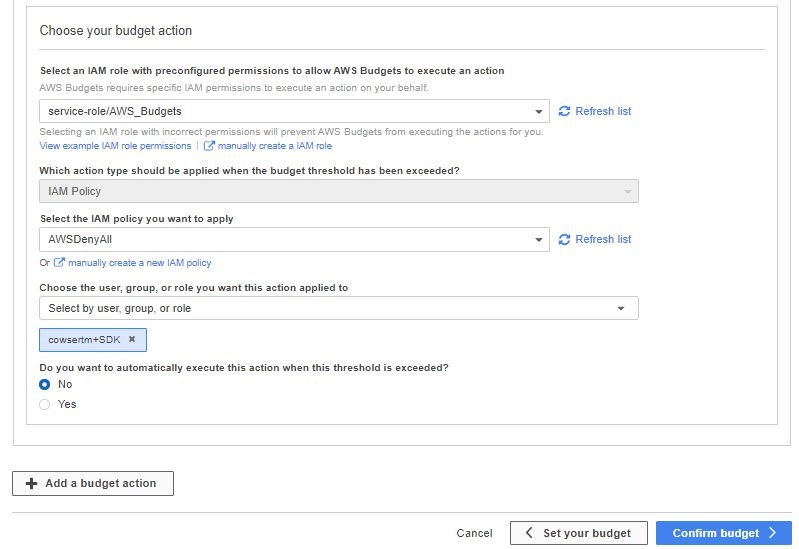Click Refresh list link for IAM policies
The image size is (799, 549).
603,240
